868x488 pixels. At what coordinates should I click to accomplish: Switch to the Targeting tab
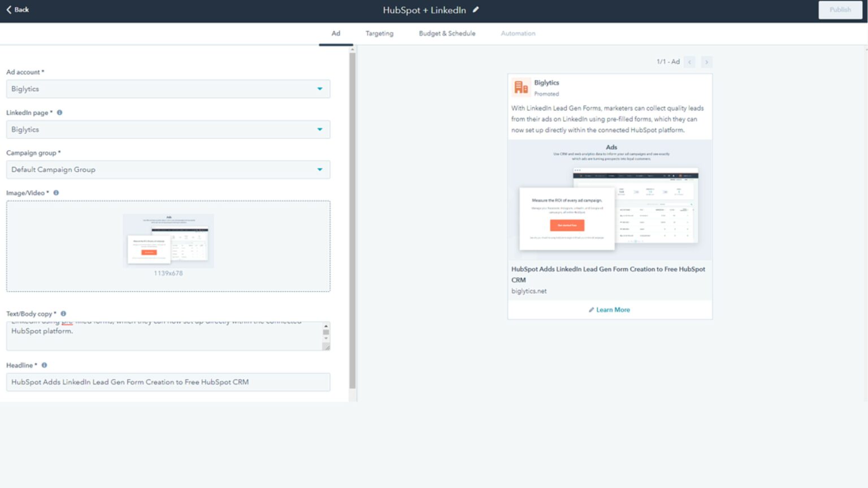pos(379,33)
